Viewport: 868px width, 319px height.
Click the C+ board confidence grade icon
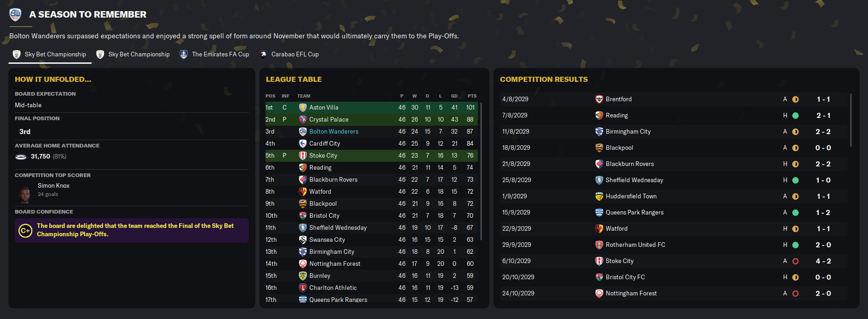pos(25,230)
